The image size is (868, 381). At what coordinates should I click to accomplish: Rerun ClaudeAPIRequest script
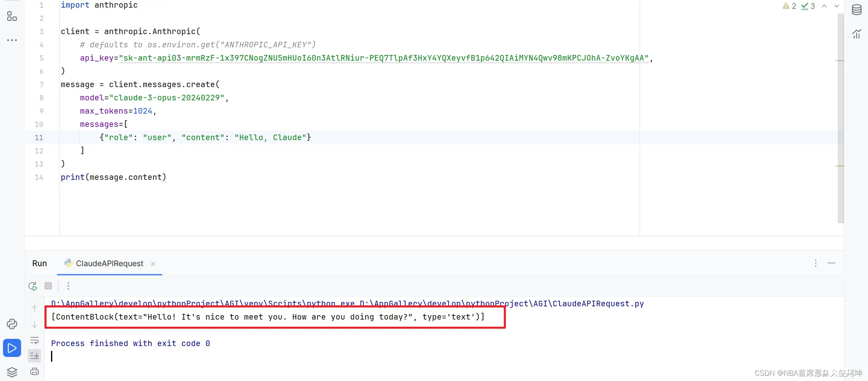(x=33, y=286)
